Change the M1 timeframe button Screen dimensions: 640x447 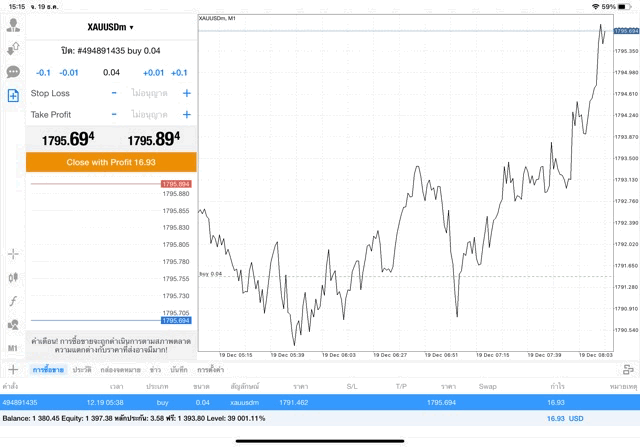pos(13,347)
